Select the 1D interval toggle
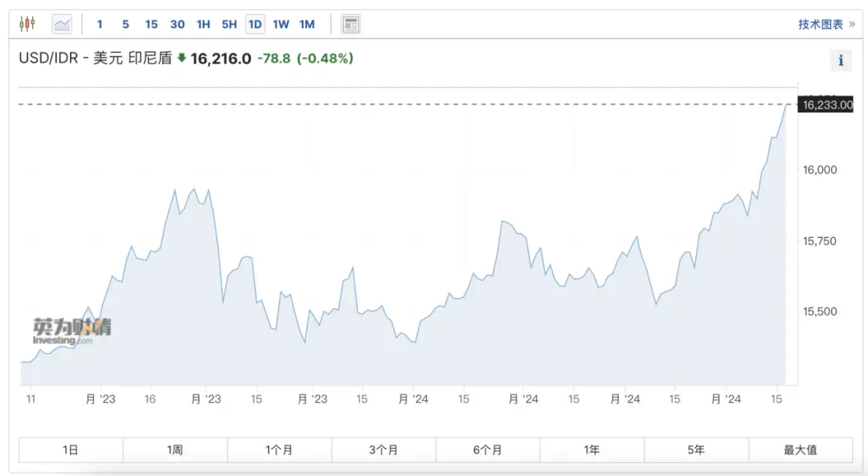 [256, 24]
